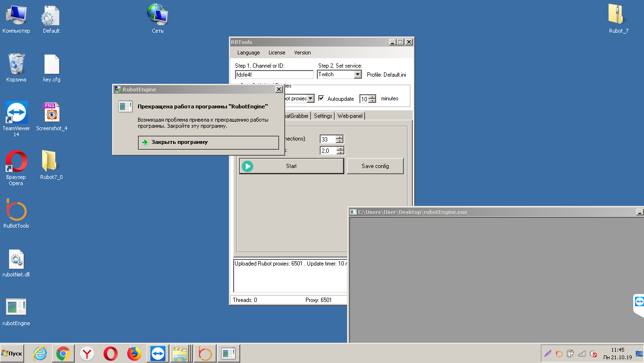Select the rubotEngine desktop icon
The height and width of the screenshot is (363, 644).
[x=16, y=308]
